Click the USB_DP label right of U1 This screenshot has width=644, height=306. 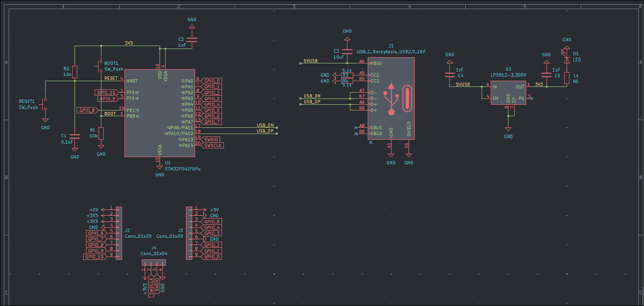click(265, 131)
